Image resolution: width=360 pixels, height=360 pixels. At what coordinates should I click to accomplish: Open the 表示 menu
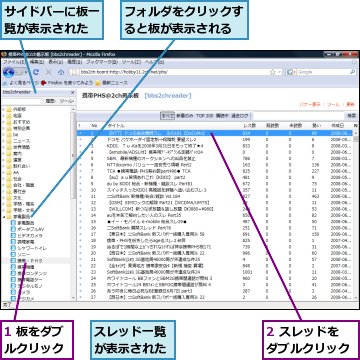tap(56, 62)
